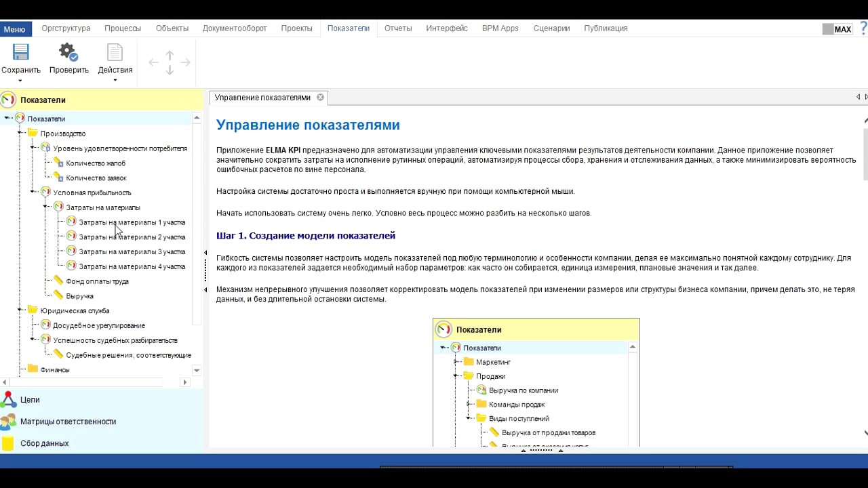The image size is (868, 488).
Task: Collapse Уровень удовлетворенности потребителя node
Action: pyautogui.click(x=33, y=148)
